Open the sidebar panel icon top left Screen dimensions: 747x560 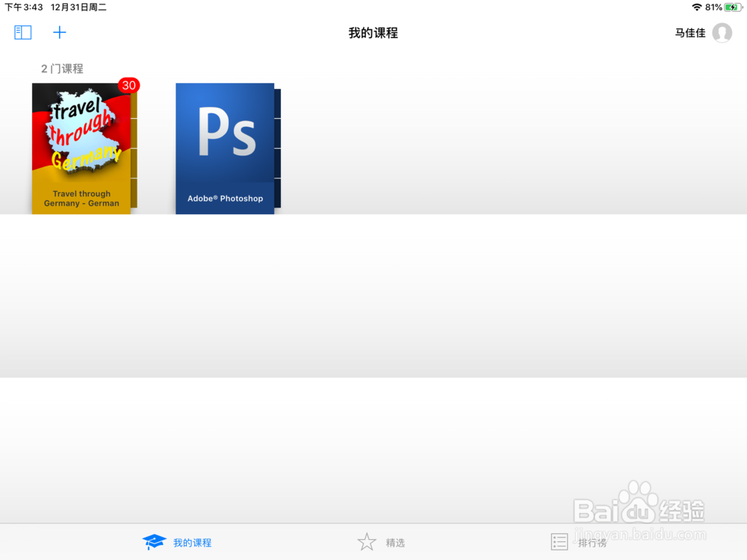(x=22, y=32)
